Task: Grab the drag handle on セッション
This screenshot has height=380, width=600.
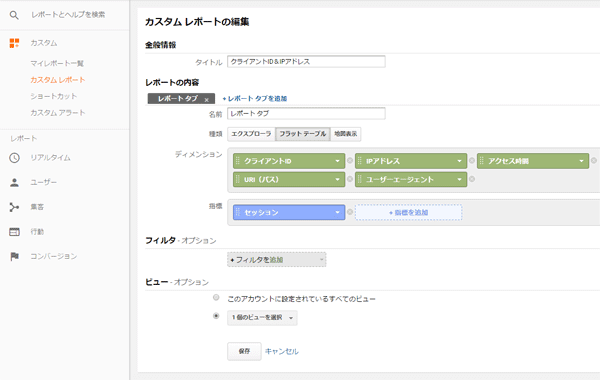Action: coord(238,212)
